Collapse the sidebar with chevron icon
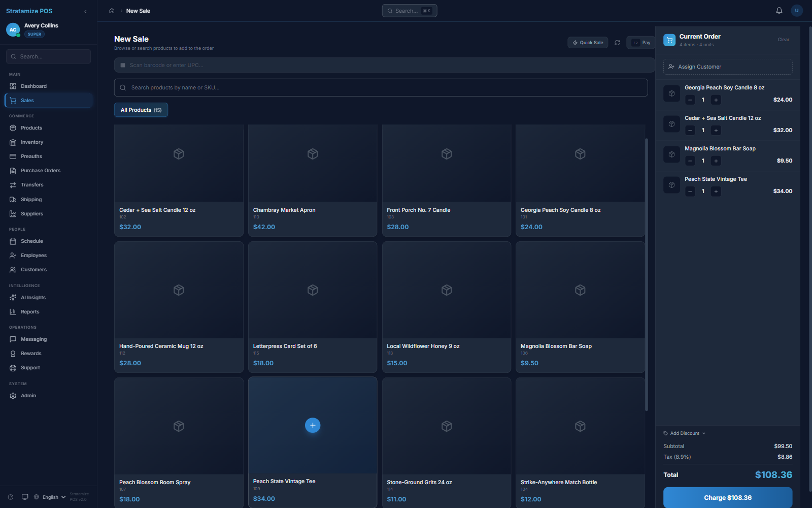This screenshot has height=508, width=812. [x=85, y=11]
